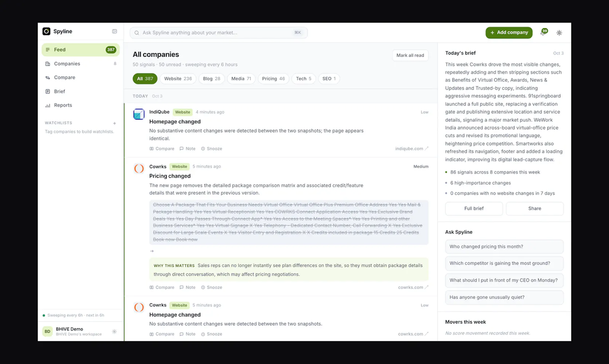Open cowrks.com link on Pricing changed signal
Image resolution: width=609 pixels, height=364 pixels.
[x=413, y=288]
